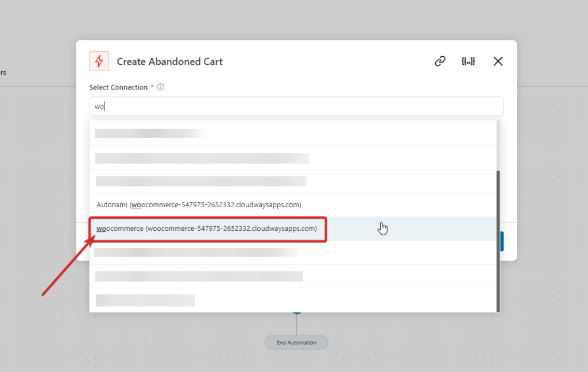The image size is (588, 372).
Task: Click the Select Connection label
Action: click(x=118, y=87)
